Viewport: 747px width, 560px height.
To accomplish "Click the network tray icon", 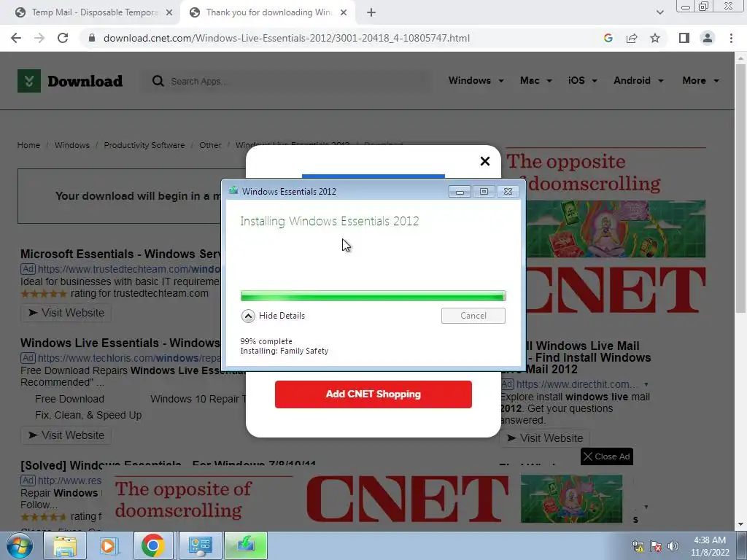I will click(638, 546).
